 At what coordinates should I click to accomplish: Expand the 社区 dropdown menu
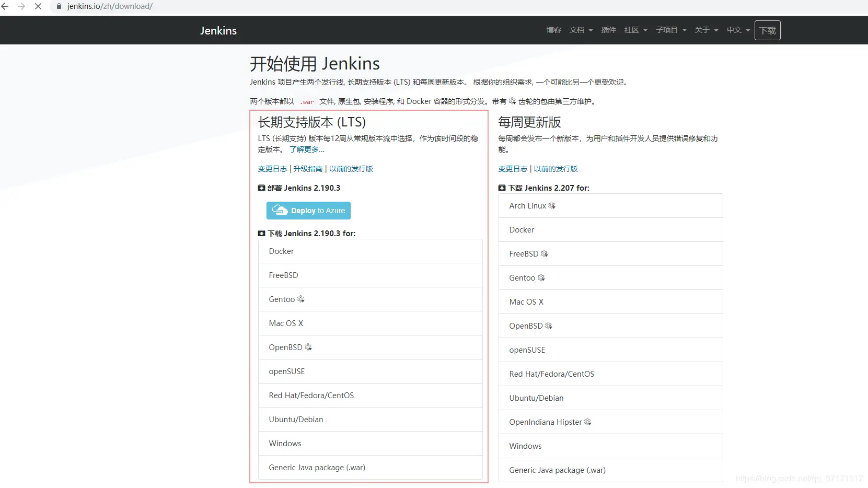click(x=636, y=30)
